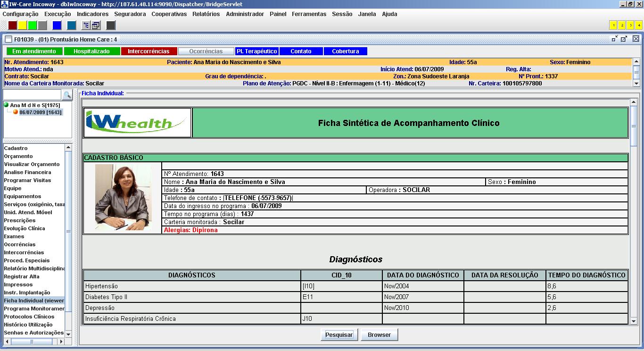Click the magnifier search icon beside patient field
Screen dimensions: 644x351
tap(67, 95)
